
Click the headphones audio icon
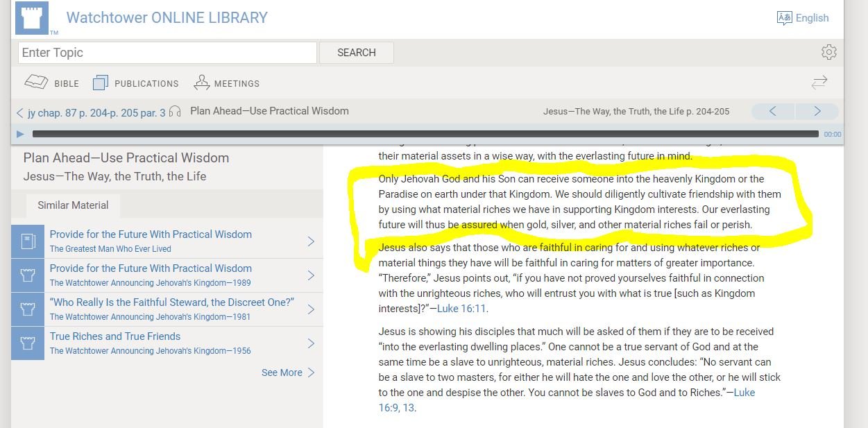point(175,111)
